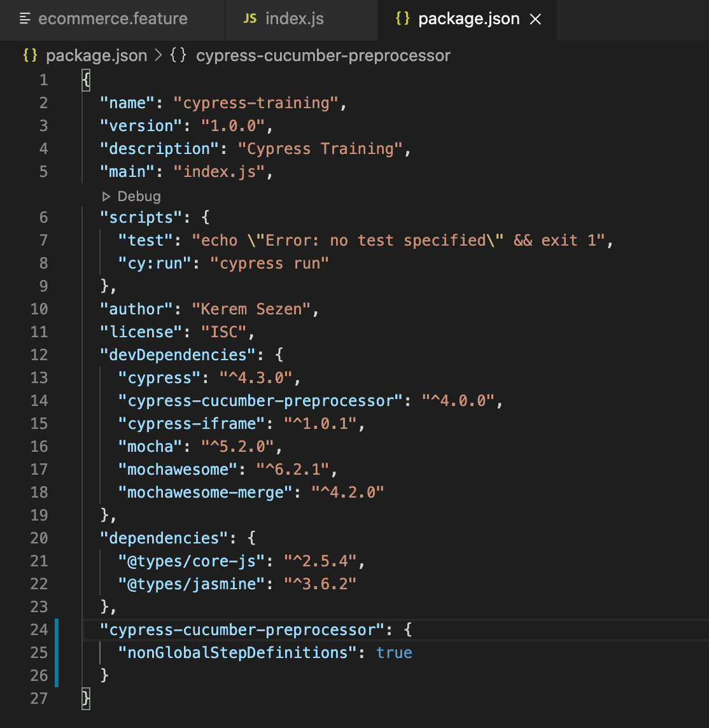Click line number 27 in gutter
Image resolution: width=709 pixels, height=728 pixels.
tap(39, 698)
